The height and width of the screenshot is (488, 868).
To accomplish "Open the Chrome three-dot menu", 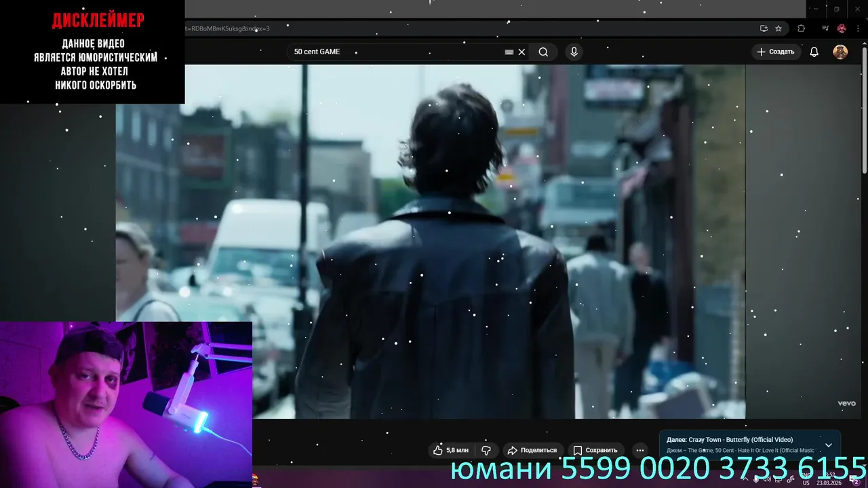I will pos(856,28).
